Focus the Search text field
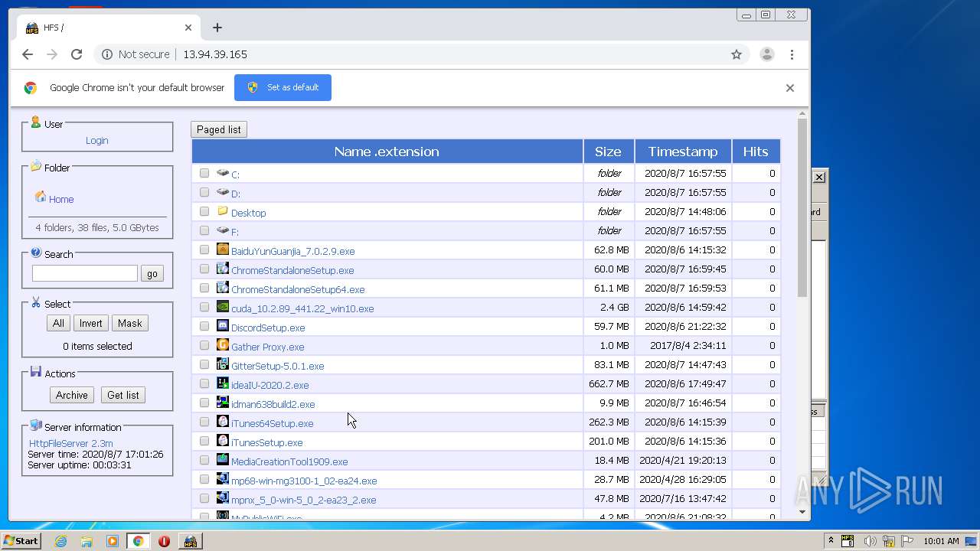 (84, 273)
